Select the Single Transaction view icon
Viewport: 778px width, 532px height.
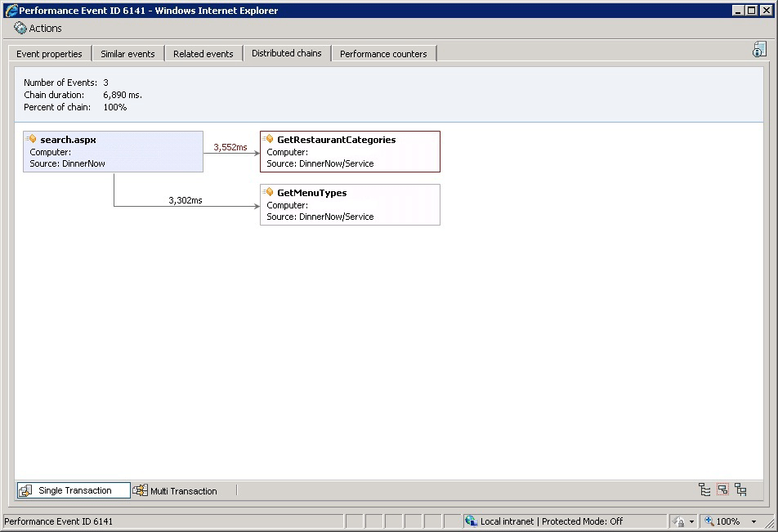point(25,490)
